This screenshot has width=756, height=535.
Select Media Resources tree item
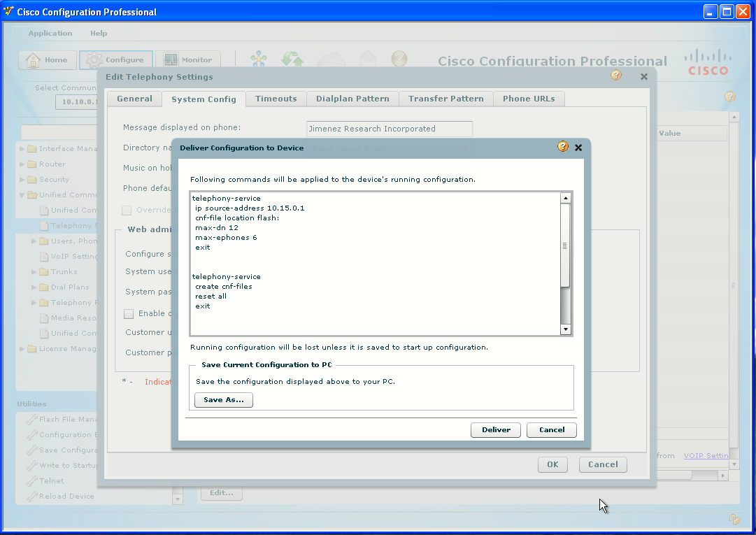69,318
